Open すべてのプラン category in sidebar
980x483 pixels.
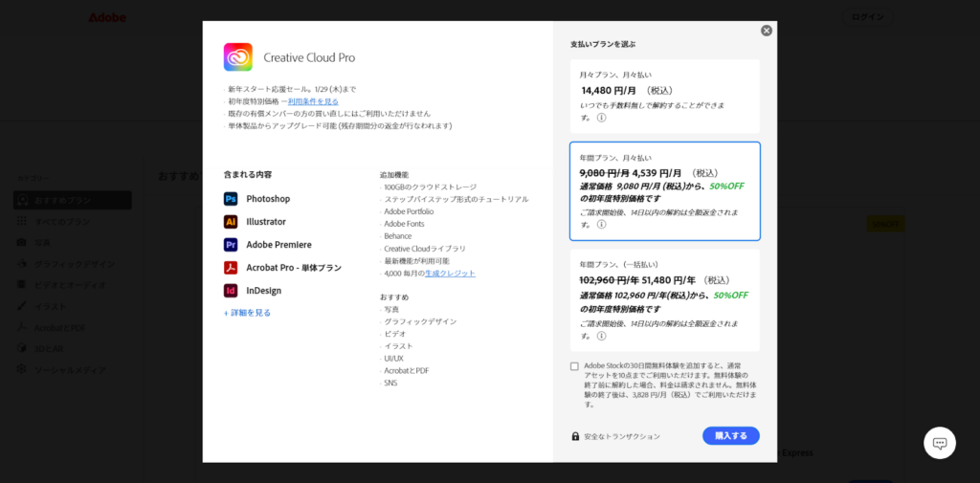coord(62,221)
